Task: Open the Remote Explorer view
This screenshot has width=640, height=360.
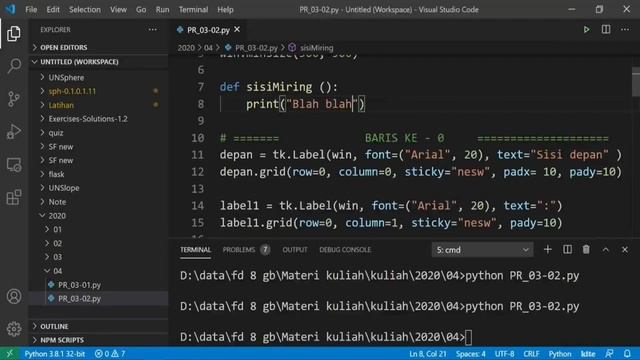Action: [14, 165]
